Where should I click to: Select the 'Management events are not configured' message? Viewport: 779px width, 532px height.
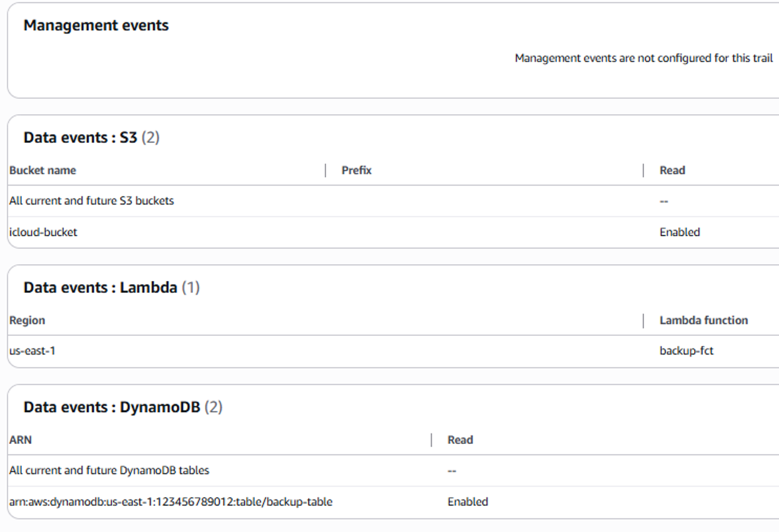tap(643, 58)
